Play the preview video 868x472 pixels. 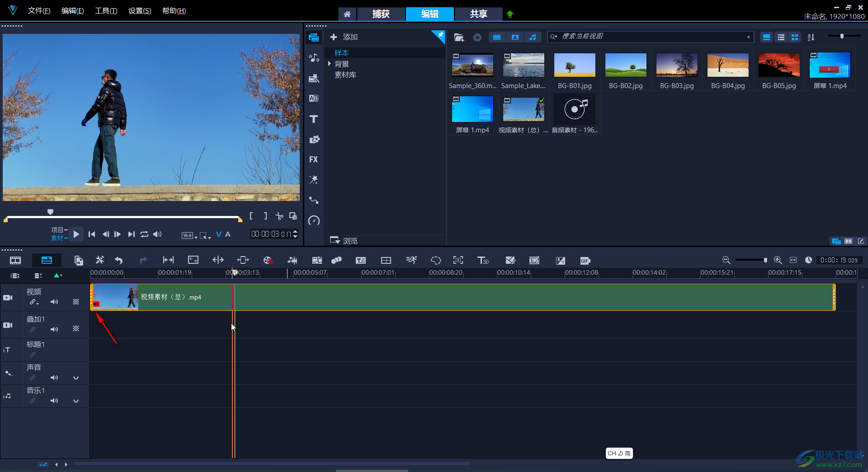[x=76, y=234]
